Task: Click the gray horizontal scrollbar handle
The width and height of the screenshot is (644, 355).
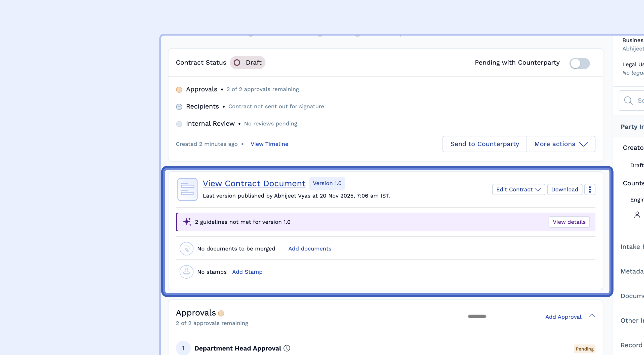Action: point(477,316)
